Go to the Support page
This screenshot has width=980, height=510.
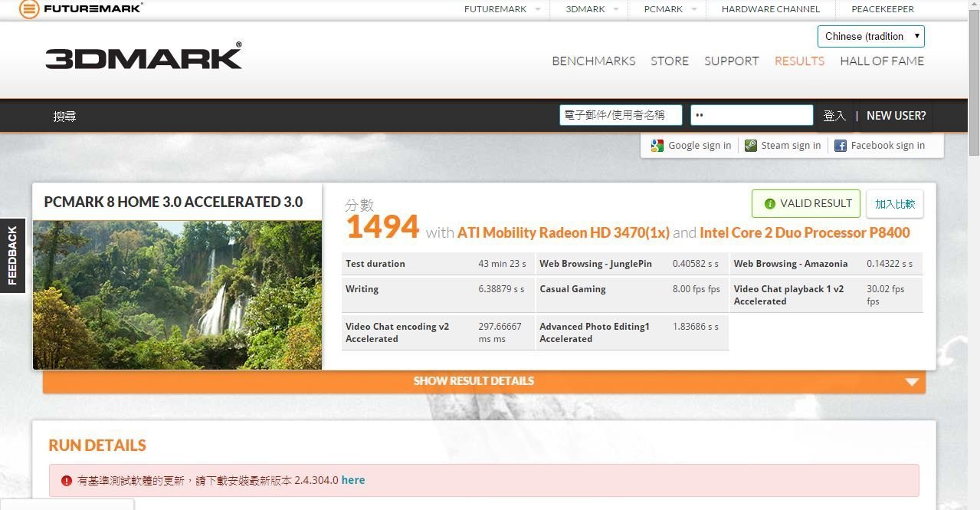pos(732,61)
